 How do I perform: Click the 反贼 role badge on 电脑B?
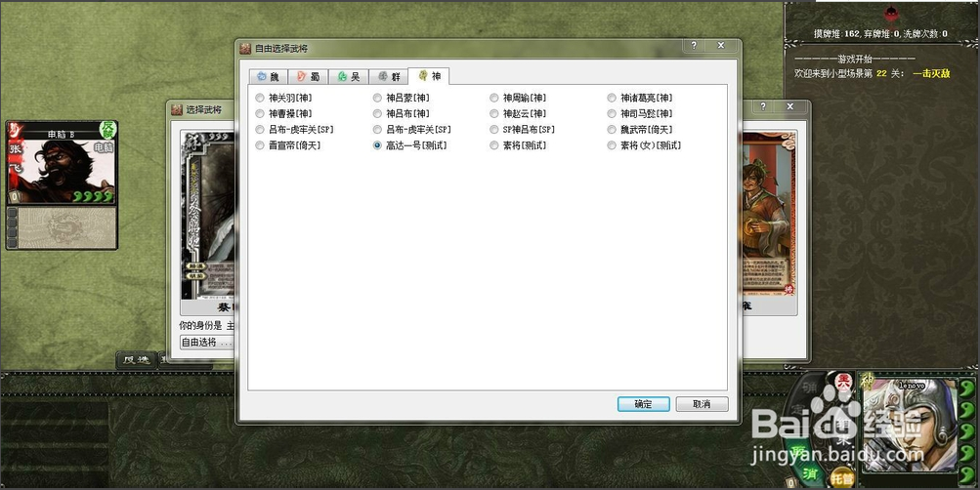coord(108,130)
